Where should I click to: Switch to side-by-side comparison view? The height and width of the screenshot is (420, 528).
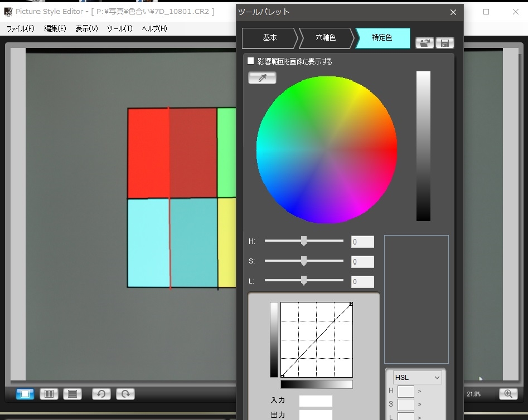49,394
